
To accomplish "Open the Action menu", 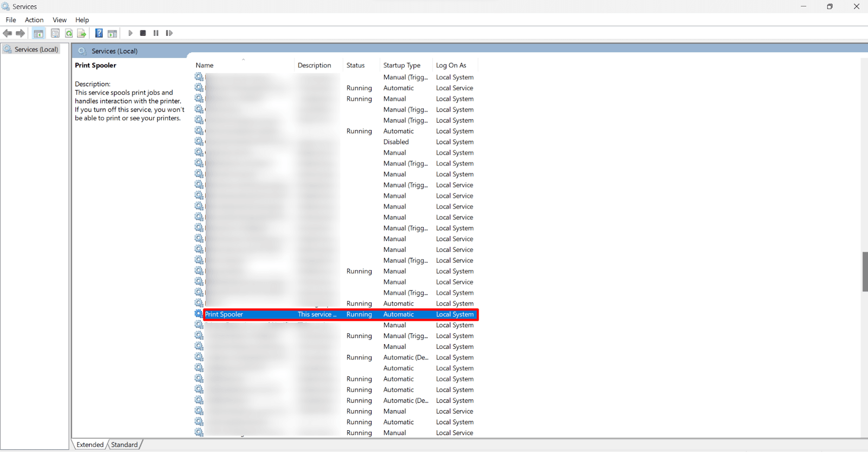I will click(34, 20).
